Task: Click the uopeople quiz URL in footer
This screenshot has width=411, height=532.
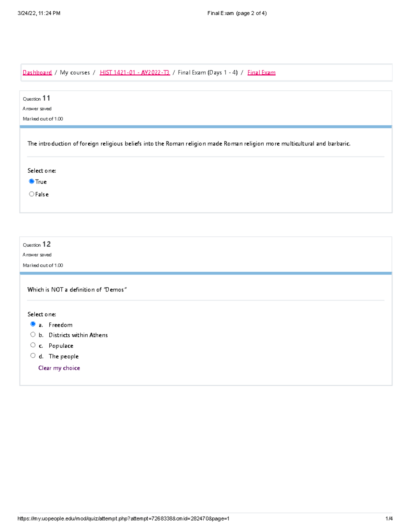Action: pos(123,519)
